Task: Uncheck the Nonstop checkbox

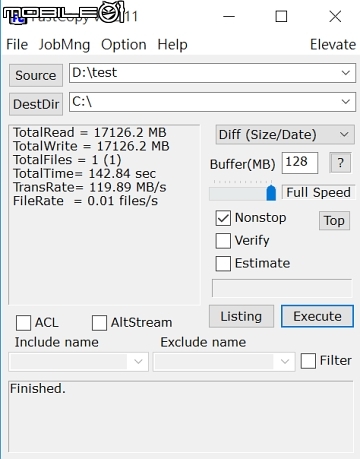Action: 223,218
